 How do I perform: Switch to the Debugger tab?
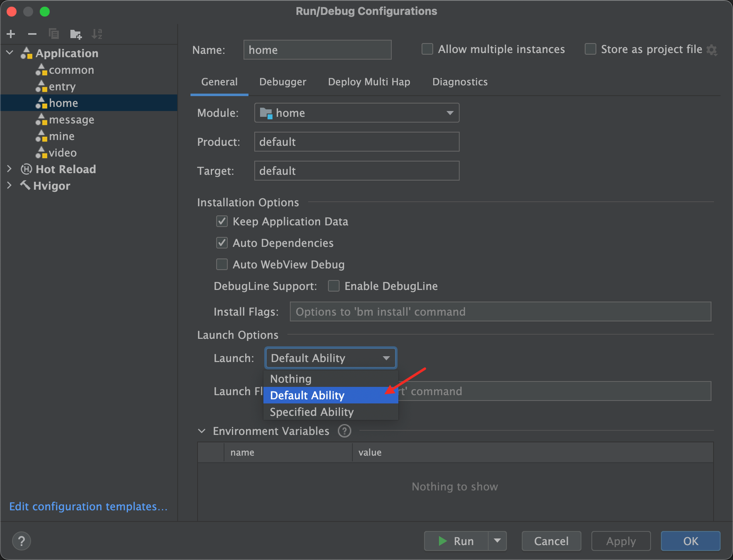coord(283,82)
